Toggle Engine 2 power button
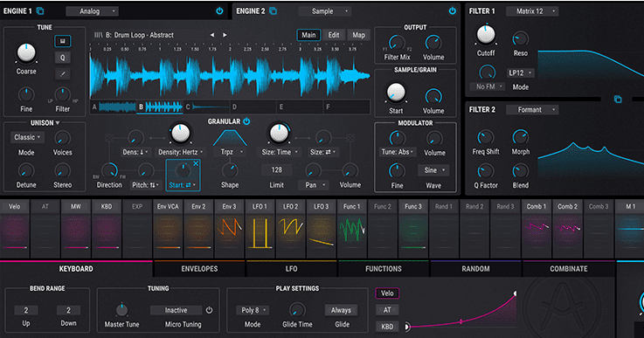 [452, 11]
